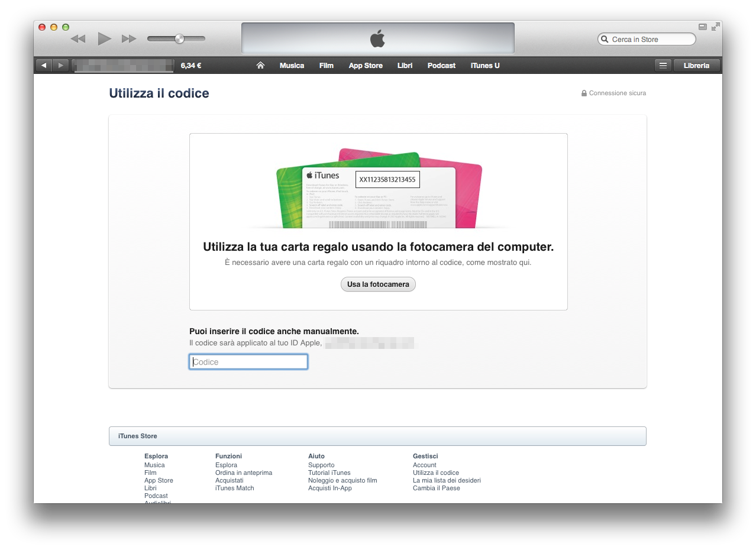
Task: Open the Ordina in anteprima link
Action: click(x=244, y=473)
